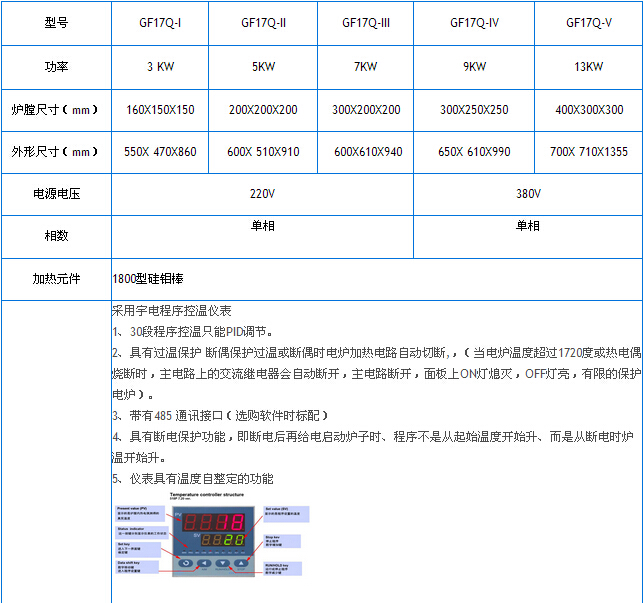Click the '5KW' power cell
644x603 pixels.
263,67
